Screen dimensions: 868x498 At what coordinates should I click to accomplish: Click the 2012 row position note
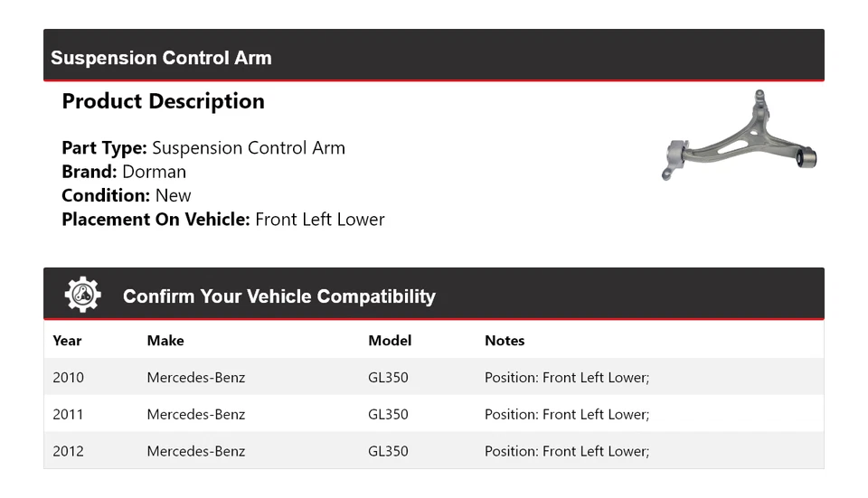pos(567,451)
